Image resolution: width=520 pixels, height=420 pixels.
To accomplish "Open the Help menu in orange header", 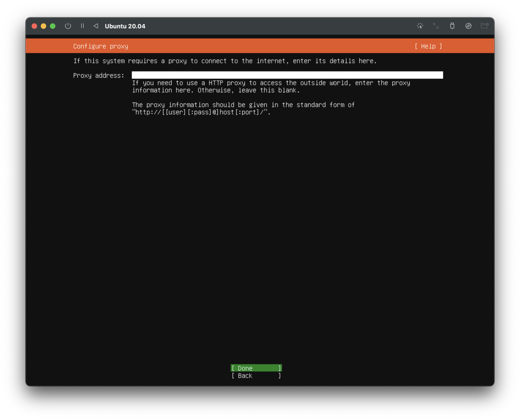I will 428,46.
